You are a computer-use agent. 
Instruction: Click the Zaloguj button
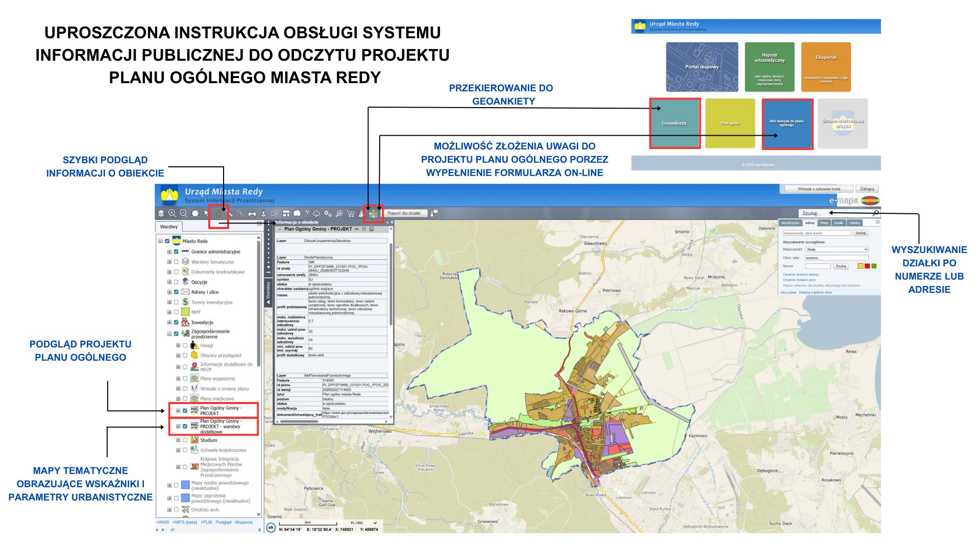tap(867, 189)
